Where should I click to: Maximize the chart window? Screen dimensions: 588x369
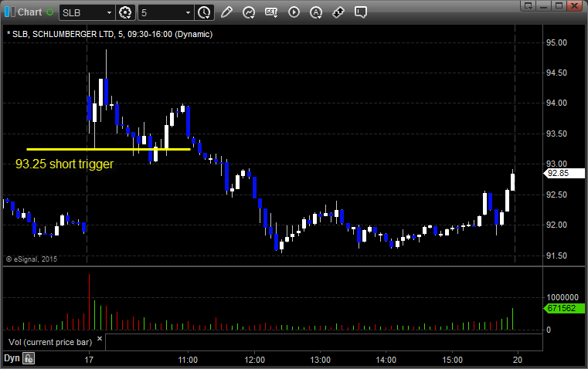(x=559, y=5)
